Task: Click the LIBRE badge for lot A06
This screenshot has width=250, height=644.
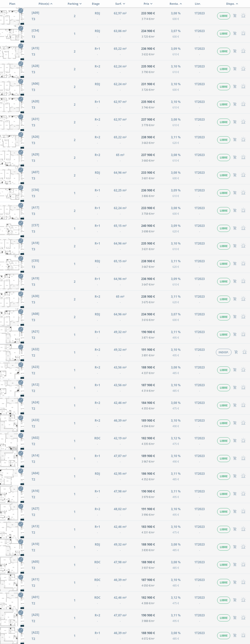Action: tap(223, 87)
